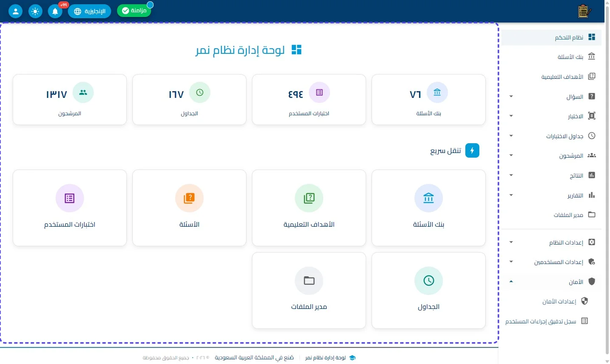Click the تنقل سريع lightning icon
Viewport: 610px width, 364px height.
(472, 150)
